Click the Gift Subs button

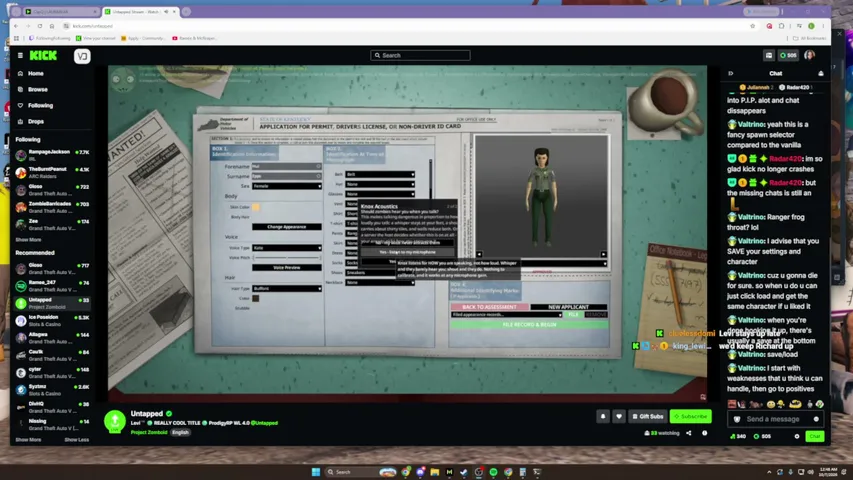pos(648,416)
